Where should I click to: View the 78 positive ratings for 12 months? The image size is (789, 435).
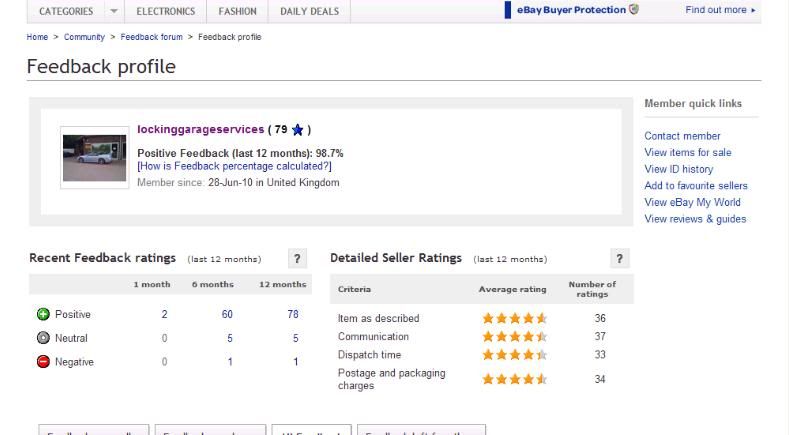point(293,314)
